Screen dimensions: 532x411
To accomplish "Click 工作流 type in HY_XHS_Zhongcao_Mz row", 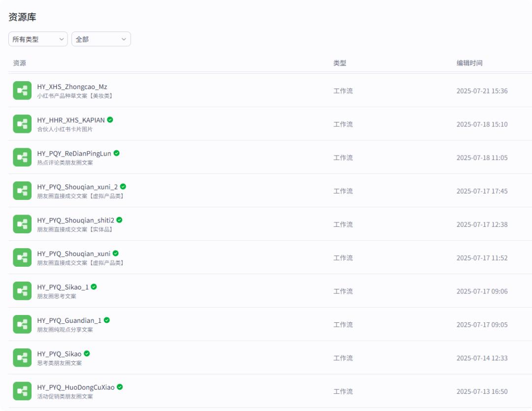I will pyautogui.click(x=343, y=91).
